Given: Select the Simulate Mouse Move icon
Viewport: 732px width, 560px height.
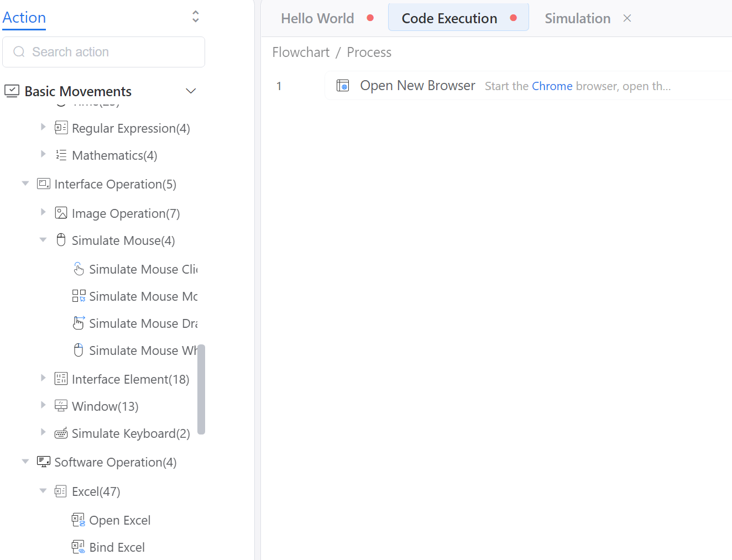Looking at the screenshot, I should [x=79, y=296].
